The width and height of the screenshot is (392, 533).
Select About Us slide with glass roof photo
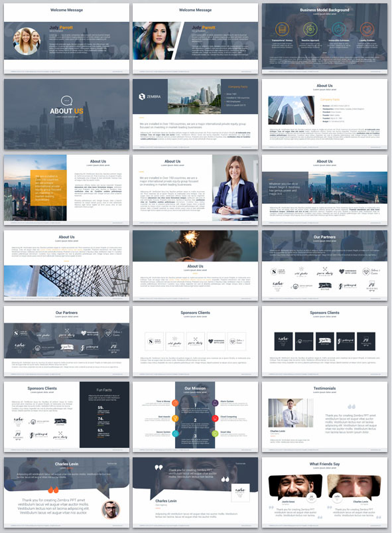pos(66,266)
